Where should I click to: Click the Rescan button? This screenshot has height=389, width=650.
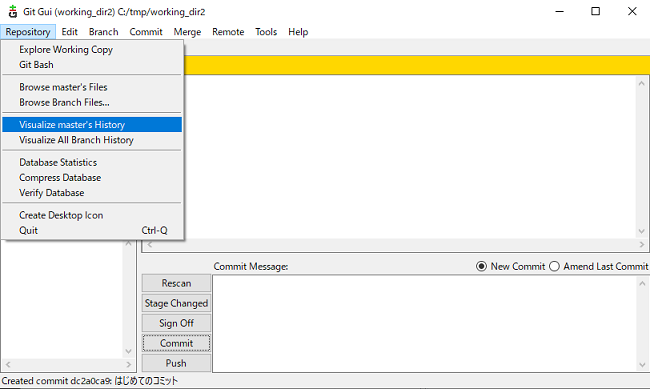pos(176,283)
